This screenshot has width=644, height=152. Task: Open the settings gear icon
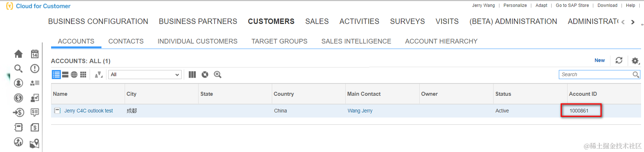tap(635, 61)
